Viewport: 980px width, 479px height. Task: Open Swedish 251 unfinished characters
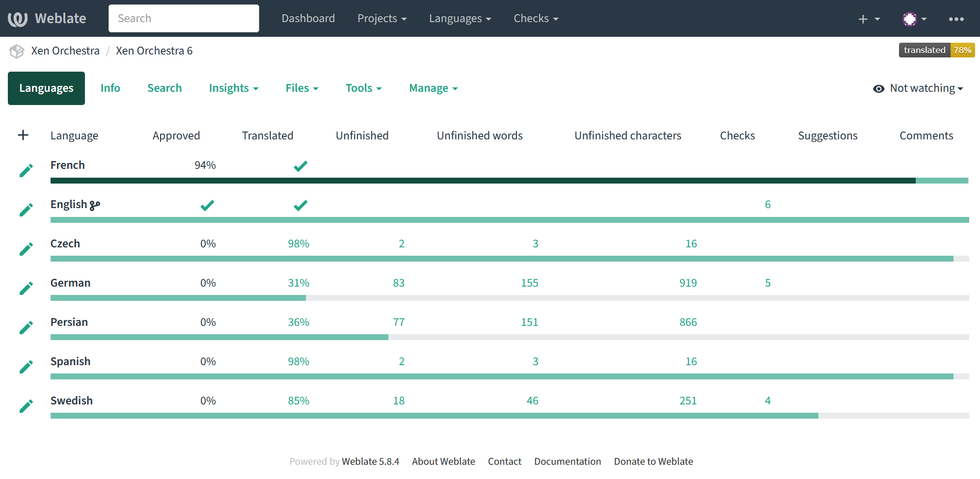688,401
